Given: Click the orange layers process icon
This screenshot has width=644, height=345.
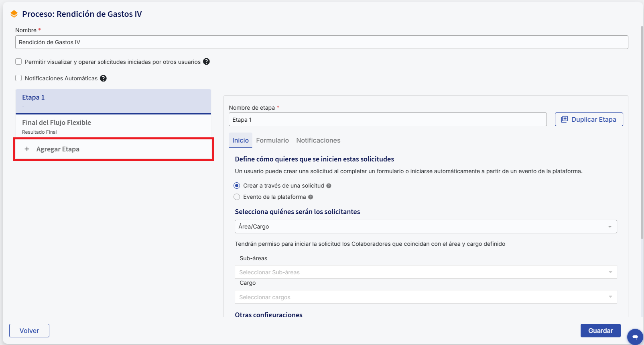Looking at the screenshot, I should point(14,14).
